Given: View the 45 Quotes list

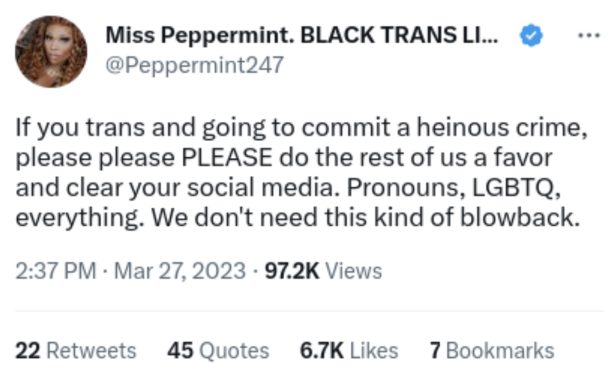Looking at the screenshot, I should click(218, 351).
